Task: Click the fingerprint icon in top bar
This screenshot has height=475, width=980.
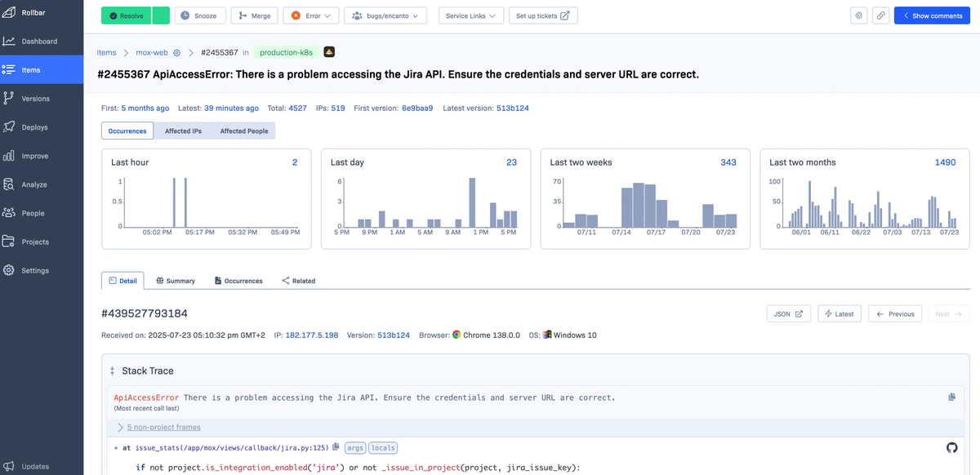Action: click(857, 16)
